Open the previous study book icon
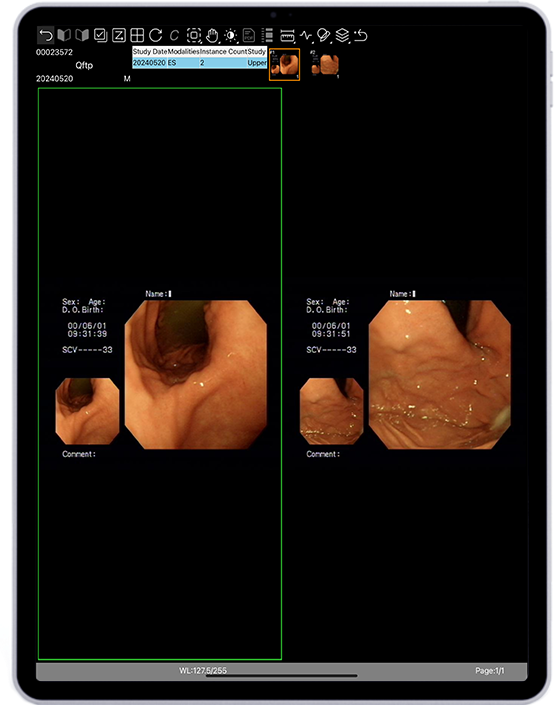Viewport: 554px width, 705px height. [x=64, y=35]
